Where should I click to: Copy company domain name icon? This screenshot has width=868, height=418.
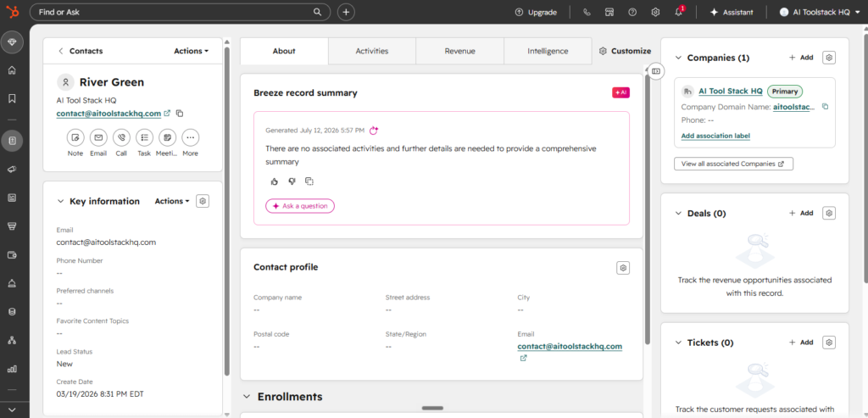[x=825, y=107]
